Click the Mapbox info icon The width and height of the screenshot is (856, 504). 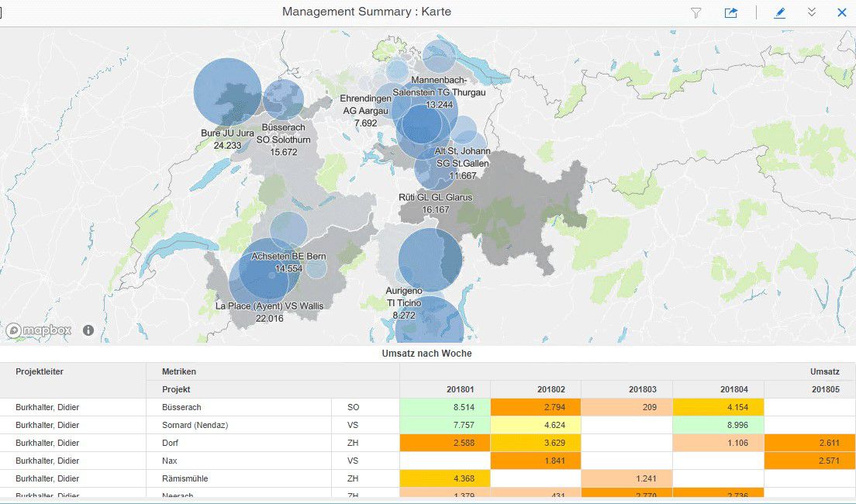pyautogui.click(x=88, y=330)
